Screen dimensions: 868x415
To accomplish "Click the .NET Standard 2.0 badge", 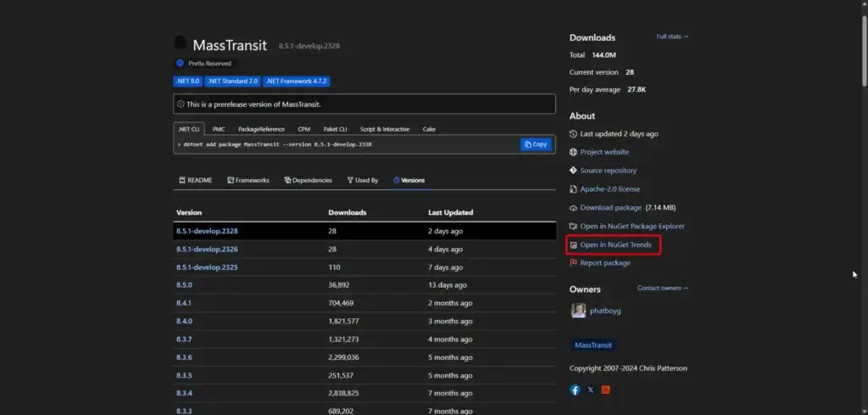I will (232, 81).
